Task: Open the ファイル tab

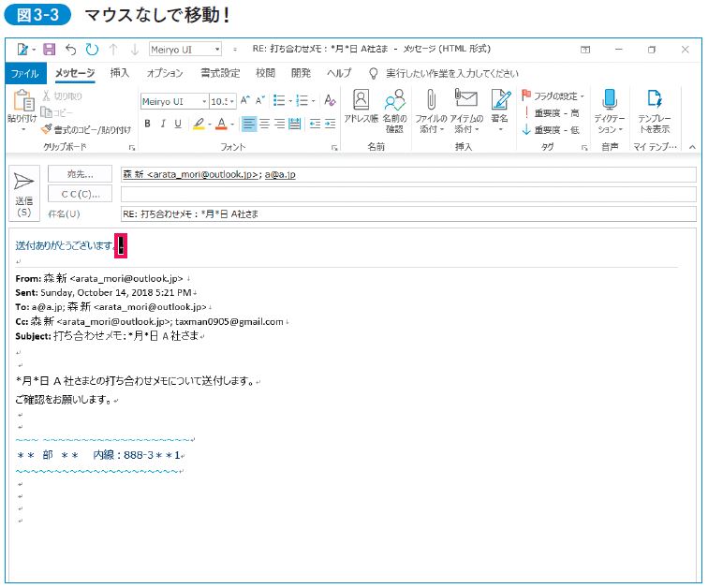Action: click(25, 74)
